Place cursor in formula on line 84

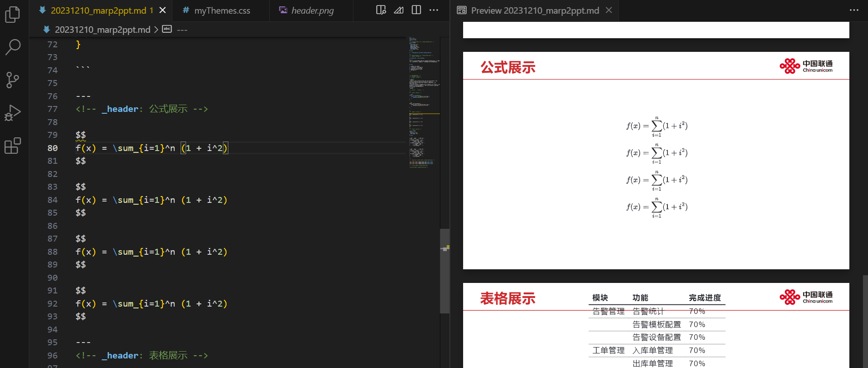pyautogui.click(x=151, y=200)
